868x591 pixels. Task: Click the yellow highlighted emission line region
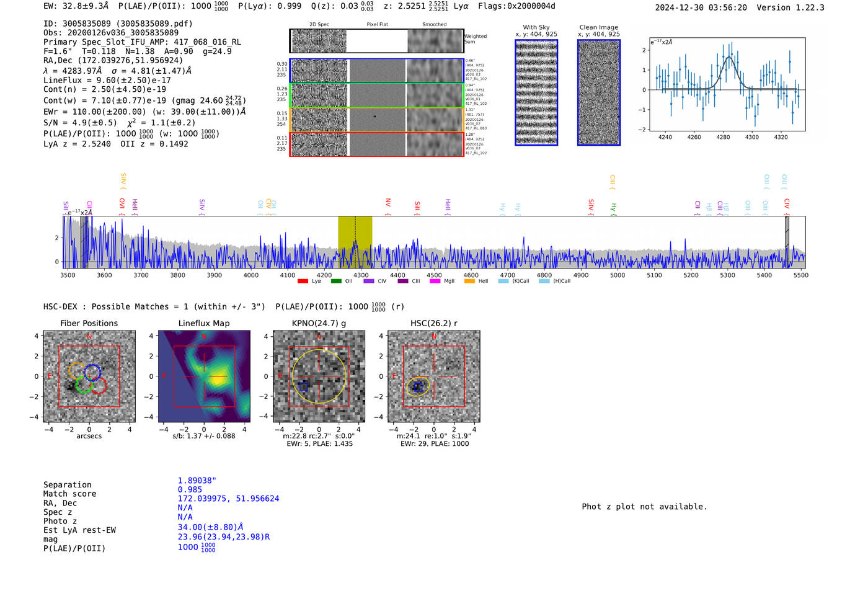pos(355,242)
